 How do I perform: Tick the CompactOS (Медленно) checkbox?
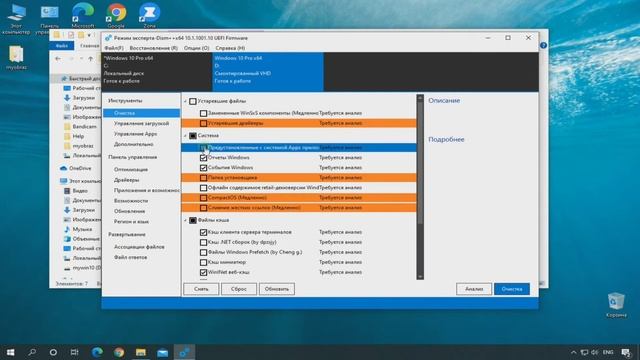pyautogui.click(x=203, y=198)
